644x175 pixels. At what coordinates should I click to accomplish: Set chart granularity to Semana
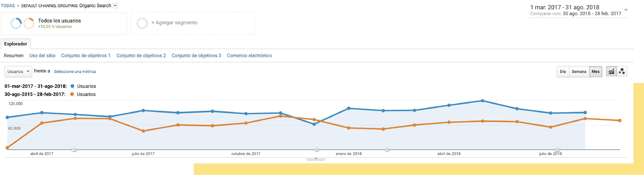(x=579, y=72)
